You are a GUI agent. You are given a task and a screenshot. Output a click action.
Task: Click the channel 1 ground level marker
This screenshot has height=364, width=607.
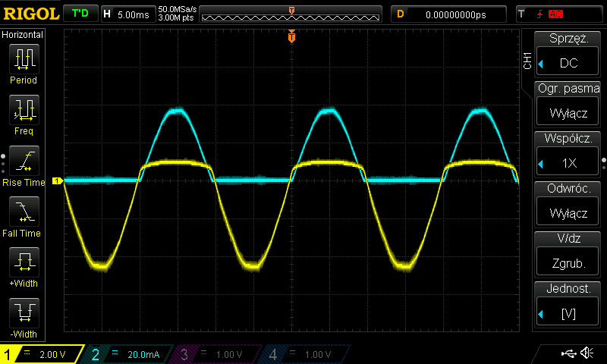tap(58, 180)
